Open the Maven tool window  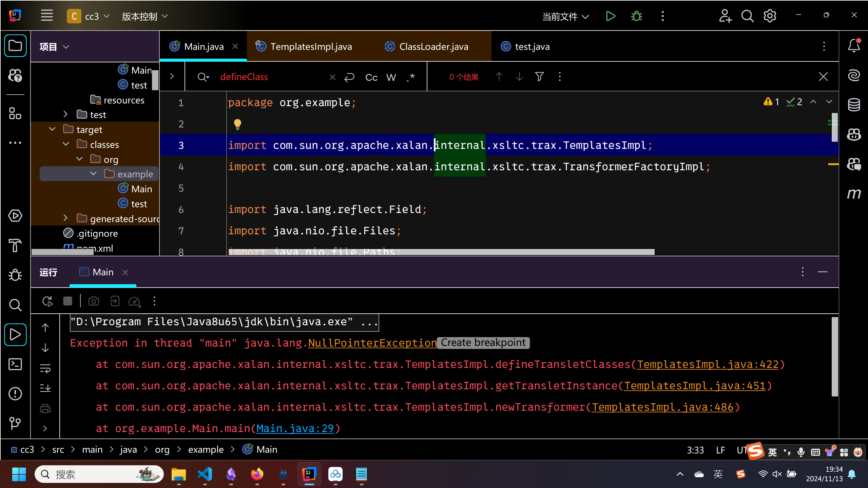(x=854, y=194)
